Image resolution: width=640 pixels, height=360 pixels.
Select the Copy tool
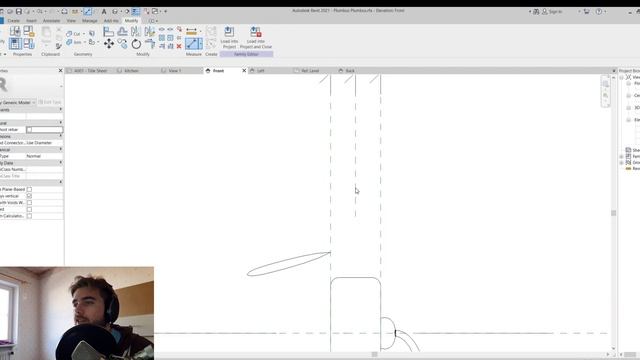pyautogui.click(x=122, y=43)
